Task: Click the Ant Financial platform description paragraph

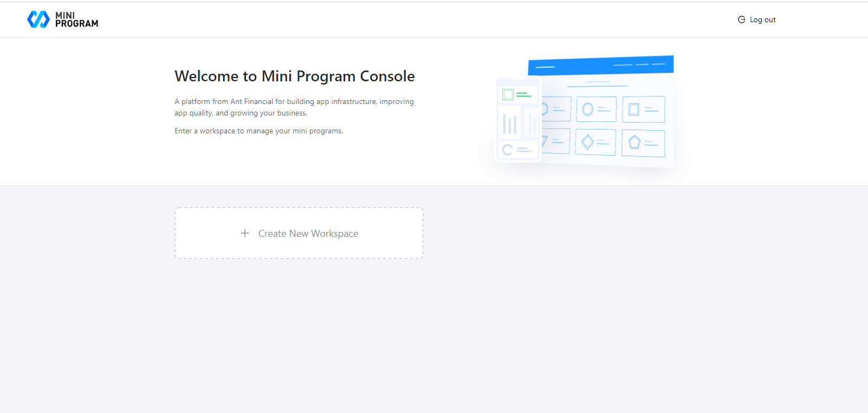Action: point(294,107)
